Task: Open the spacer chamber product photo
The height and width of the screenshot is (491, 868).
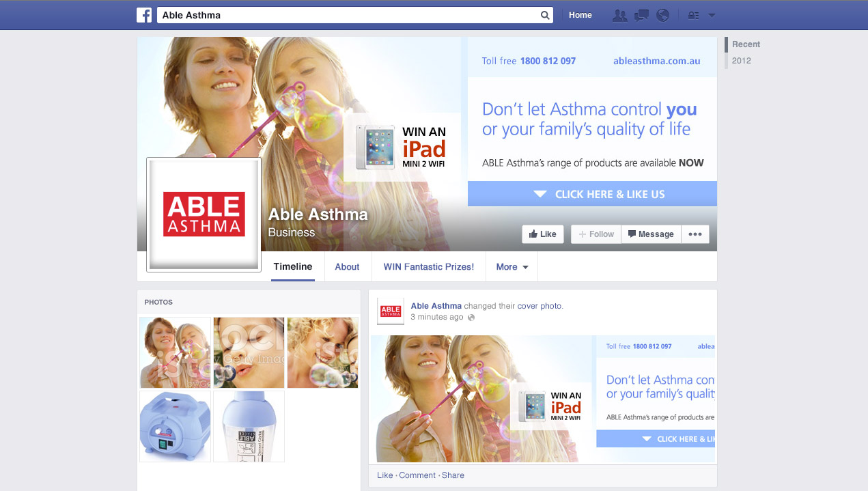Action: 249,426
